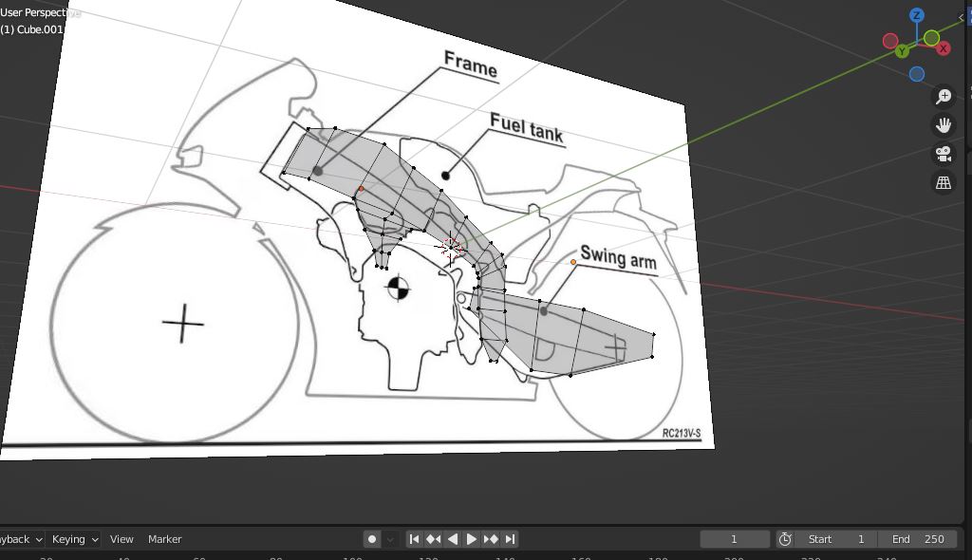Click the '(1) Cube.001' object label
This screenshot has height=560, width=972.
pyautogui.click(x=31, y=29)
